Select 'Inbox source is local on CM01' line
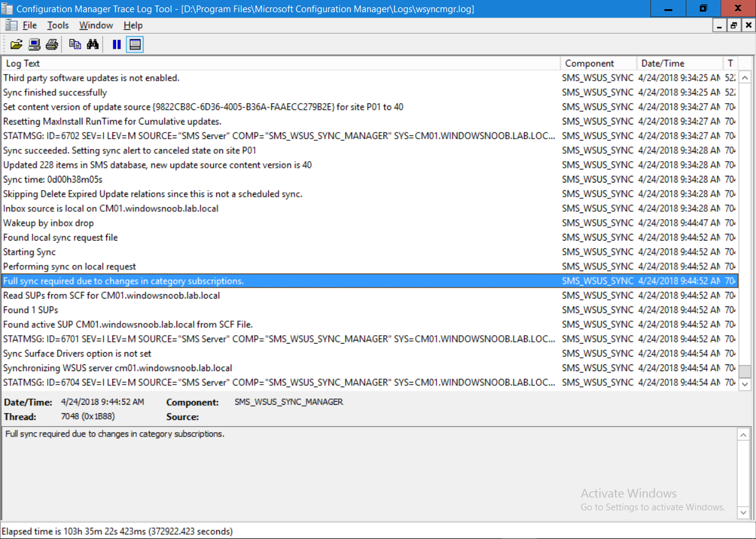Image resolution: width=756 pixels, height=539 pixels. [x=370, y=209]
